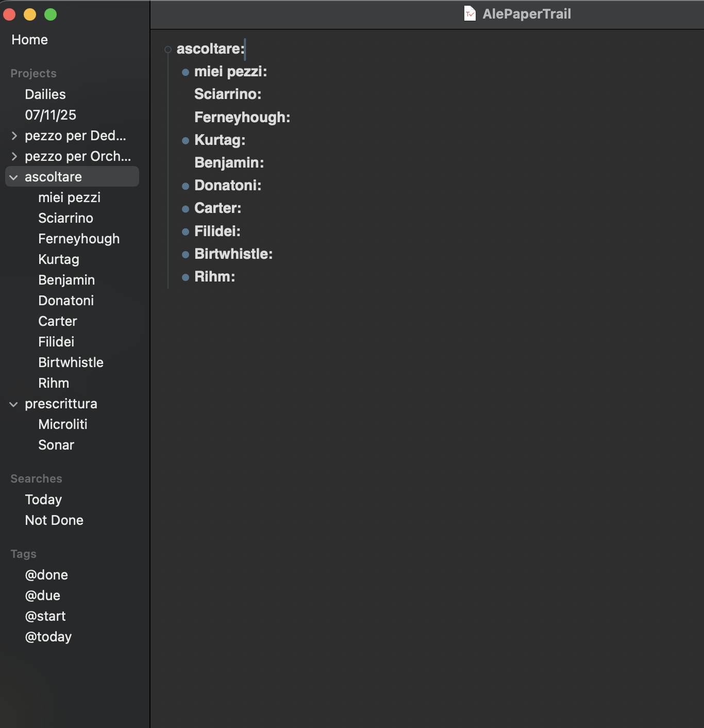Click the bullet dot next to Birtwhistle

186,255
